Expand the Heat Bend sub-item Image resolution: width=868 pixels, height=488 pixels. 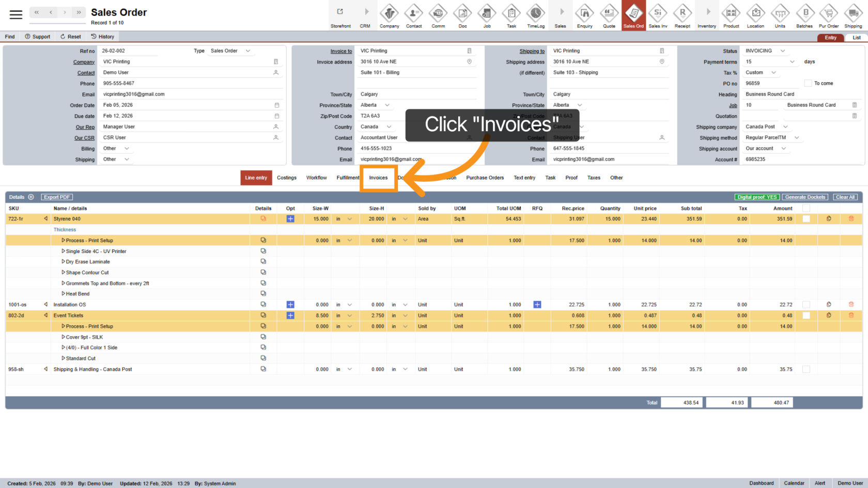click(x=64, y=294)
